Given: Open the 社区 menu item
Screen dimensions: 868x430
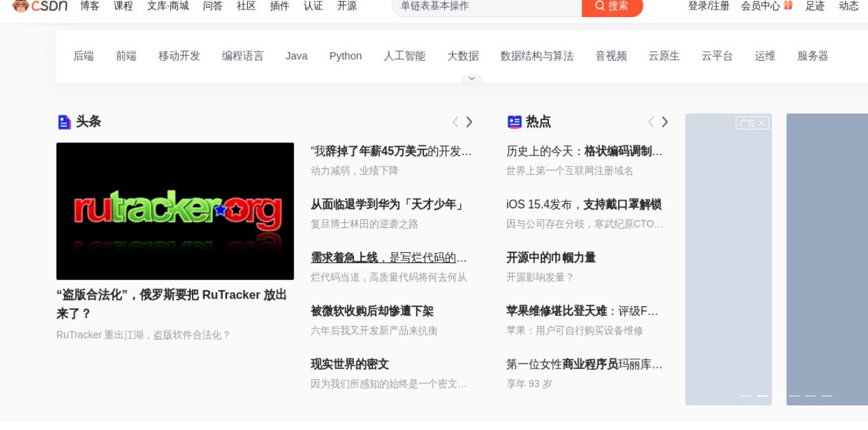Looking at the screenshot, I should point(246,6).
